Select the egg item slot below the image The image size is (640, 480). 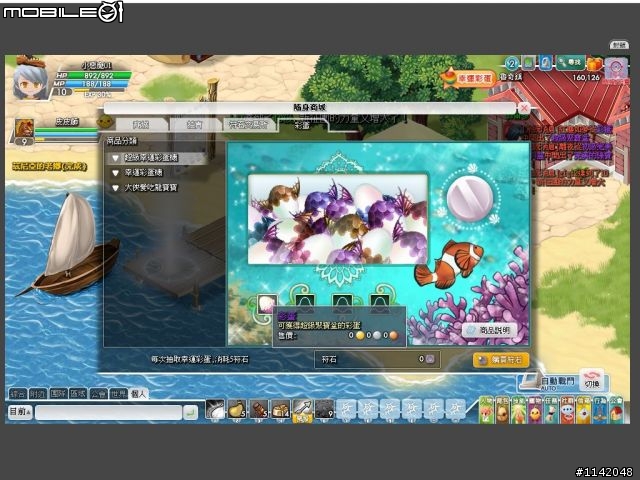267,304
